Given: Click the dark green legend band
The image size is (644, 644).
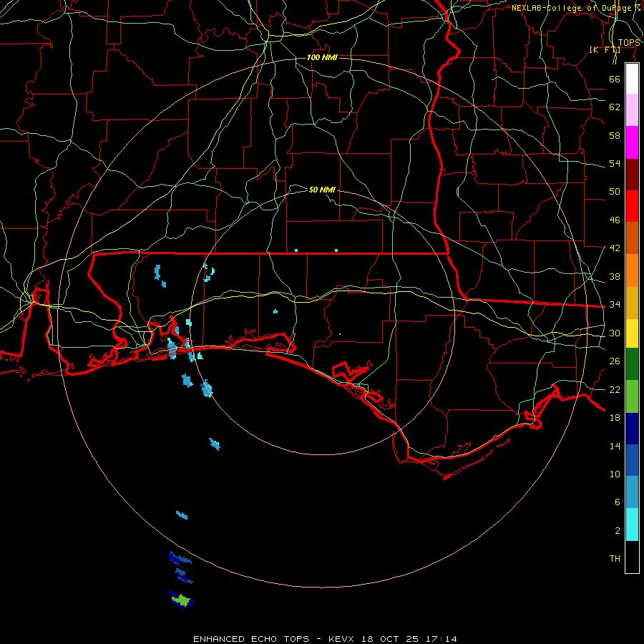Looking at the screenshot, I should point(632,364).
